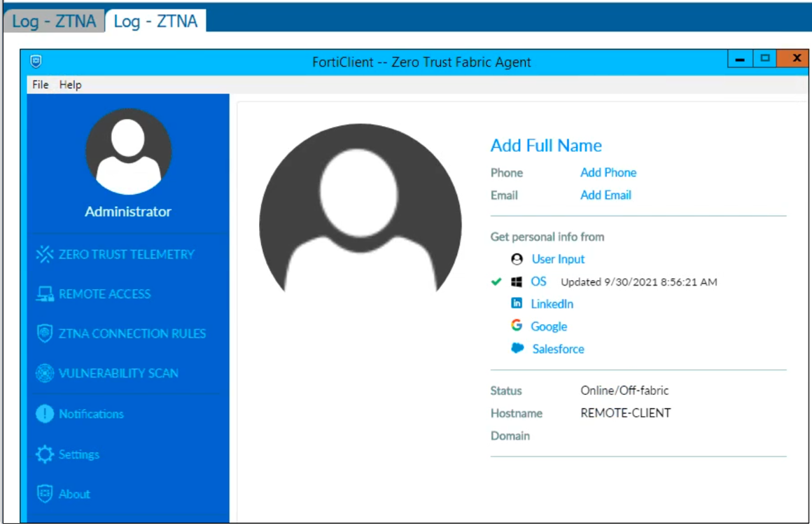Click the Vulnerability Scan icon
The height and width of the screenshot is (528, 812).
(44, 373)
